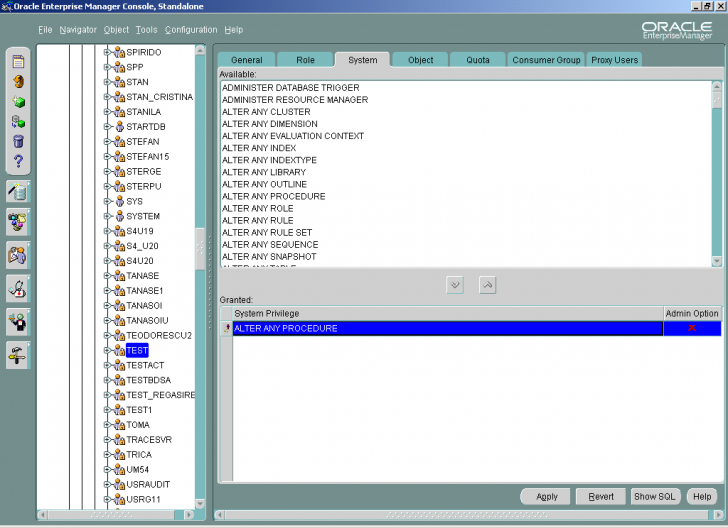Expand the SYSTEM user tree node
This screenshot has width=728, height=528.
click(107, 216)
